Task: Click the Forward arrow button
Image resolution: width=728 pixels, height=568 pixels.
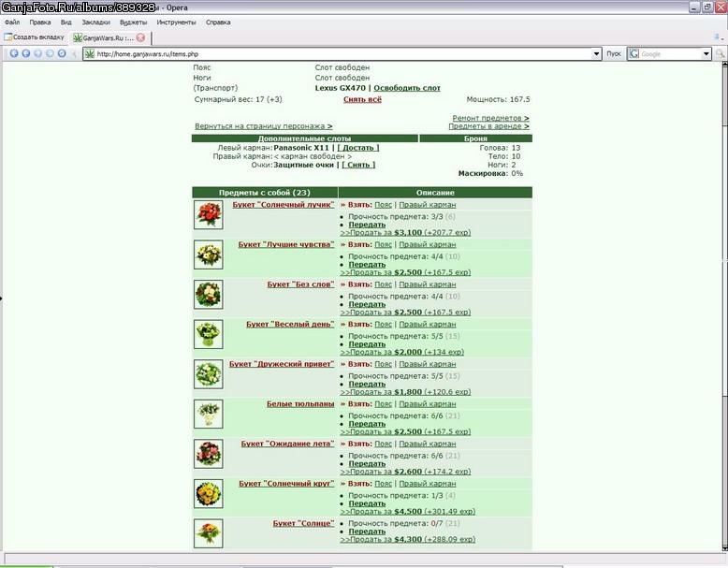Action: [x=38, y=54]
